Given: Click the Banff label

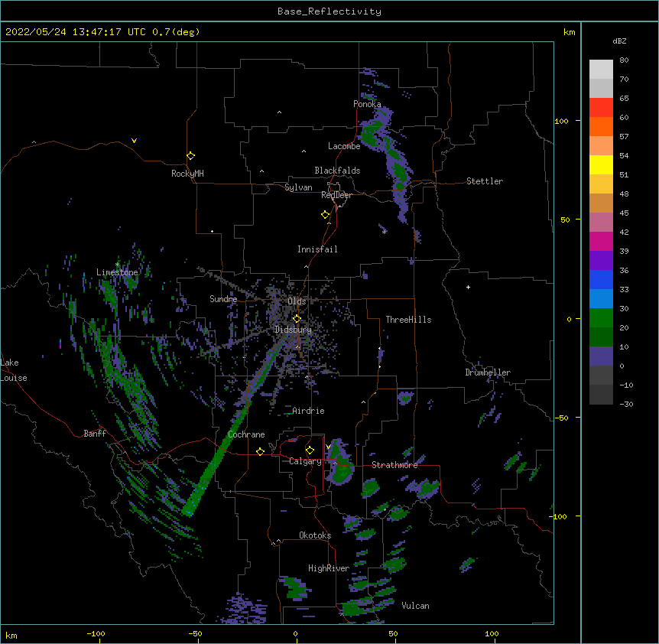Looking at the screenshot, I should click(x=95, y=434).
